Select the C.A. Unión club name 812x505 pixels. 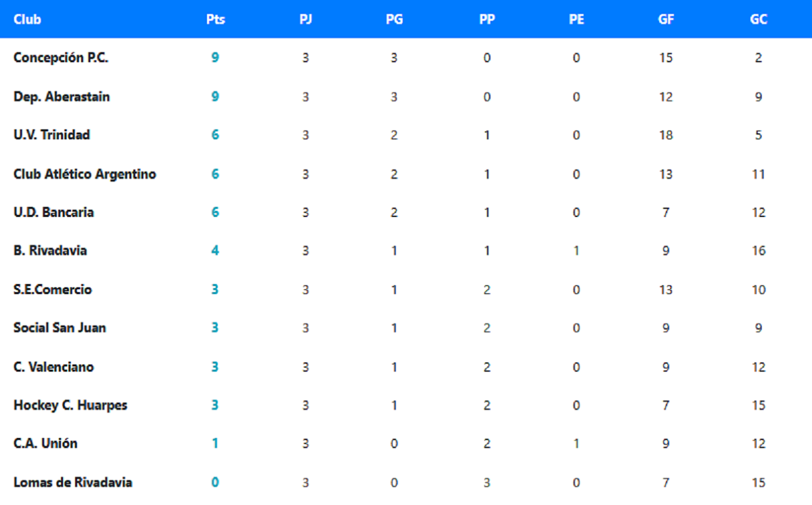coord(45,443)
